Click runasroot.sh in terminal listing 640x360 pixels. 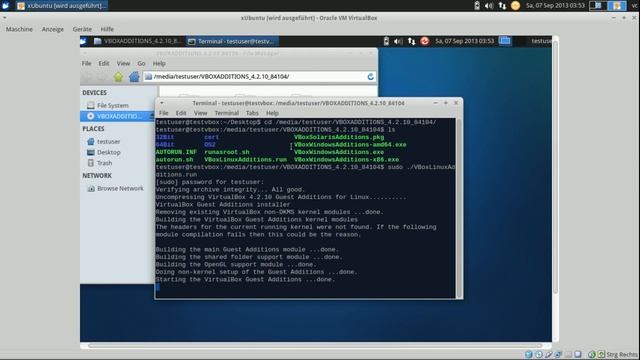coord(227,152)
